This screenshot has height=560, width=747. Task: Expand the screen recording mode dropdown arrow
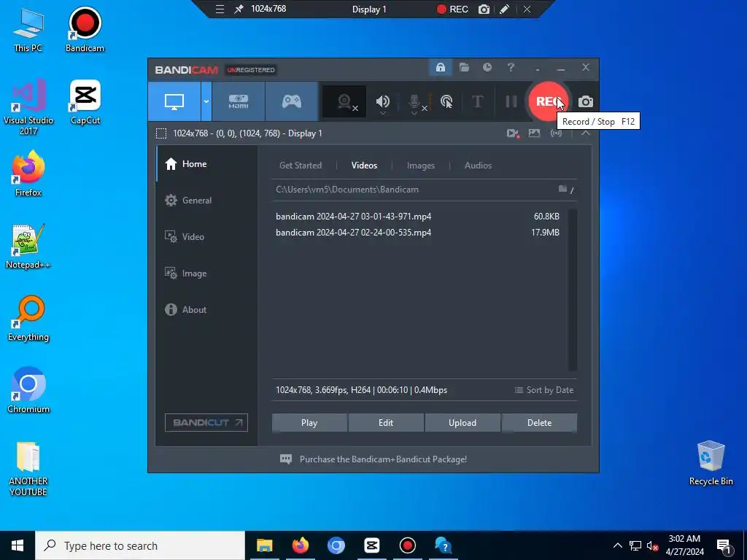206,101
